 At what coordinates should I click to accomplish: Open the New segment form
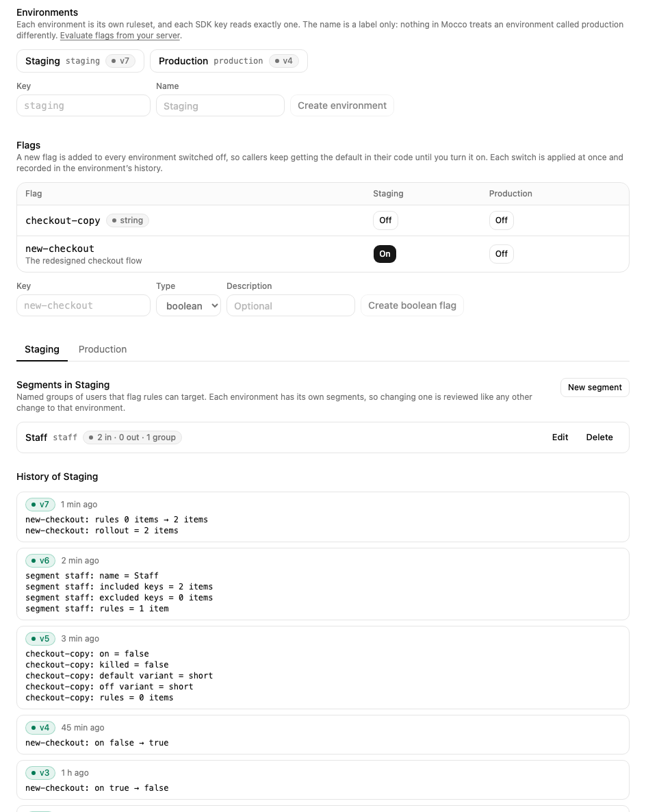coord(595,388)
